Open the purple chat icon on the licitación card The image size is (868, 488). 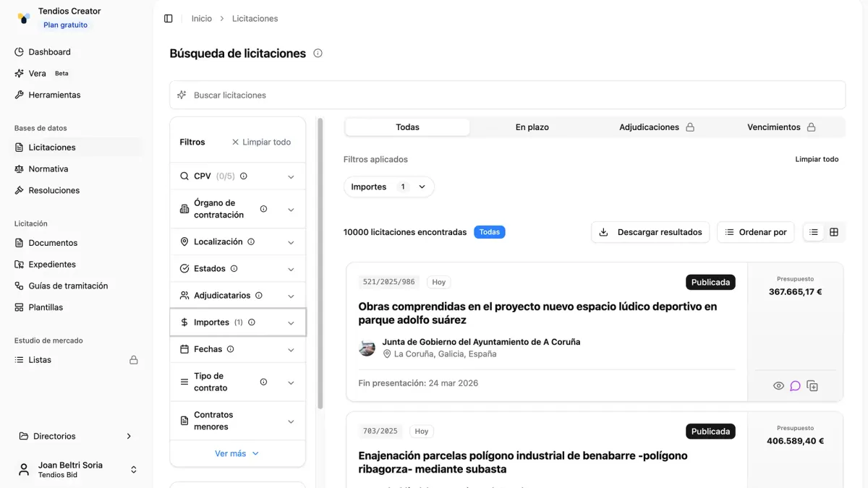click(796, 385)
